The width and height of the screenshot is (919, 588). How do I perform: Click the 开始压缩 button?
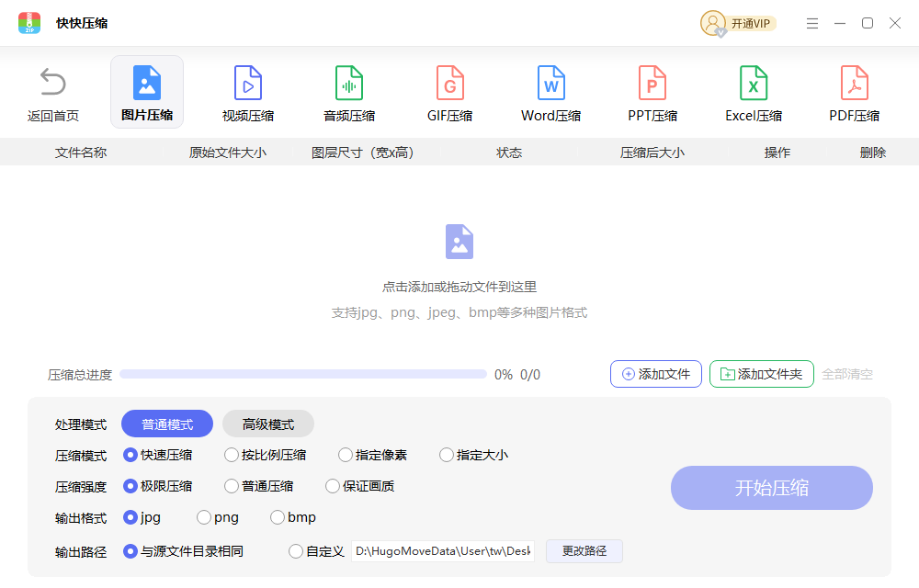(772, 488)
